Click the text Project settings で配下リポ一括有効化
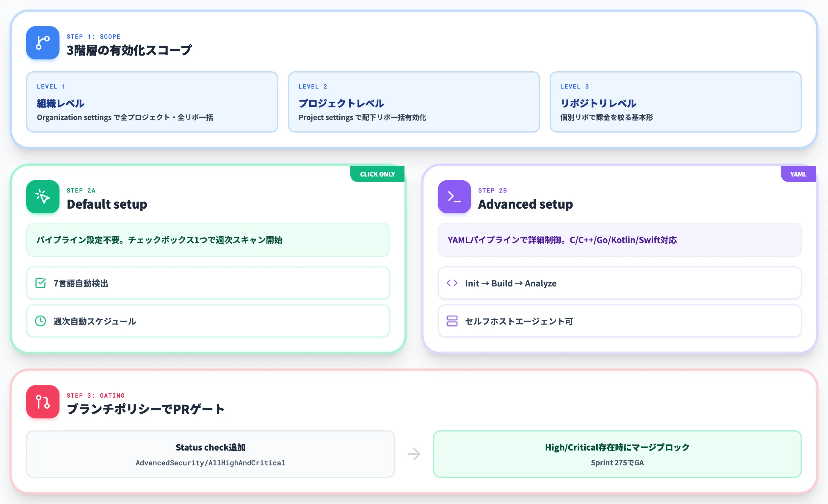Screen dimensions: 828x504 [x=362, y=117]
